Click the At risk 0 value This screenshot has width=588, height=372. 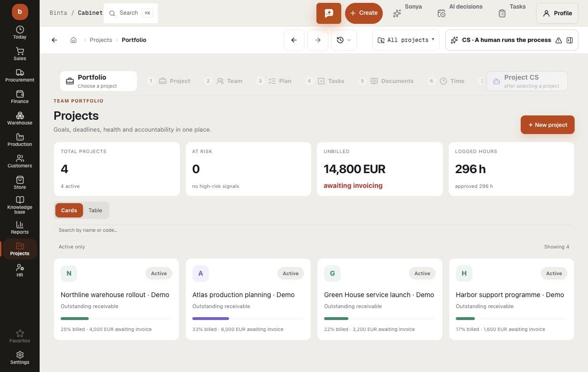click(196, 169)
